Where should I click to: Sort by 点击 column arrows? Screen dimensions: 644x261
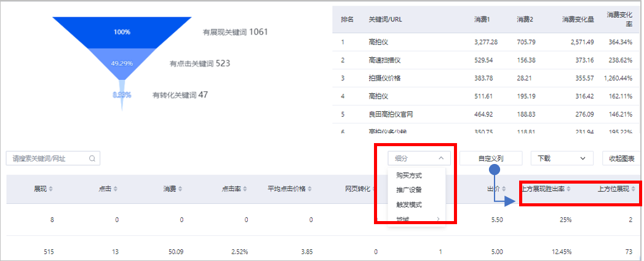116,189
